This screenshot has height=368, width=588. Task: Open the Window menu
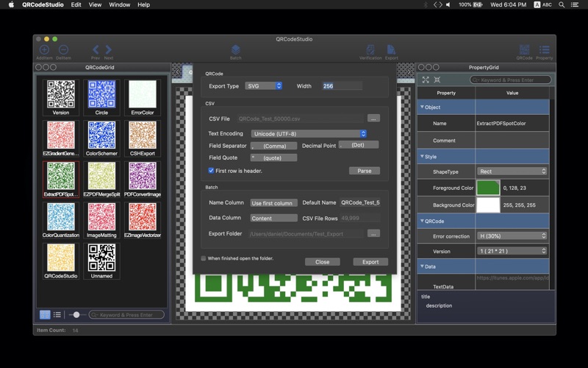119,5
